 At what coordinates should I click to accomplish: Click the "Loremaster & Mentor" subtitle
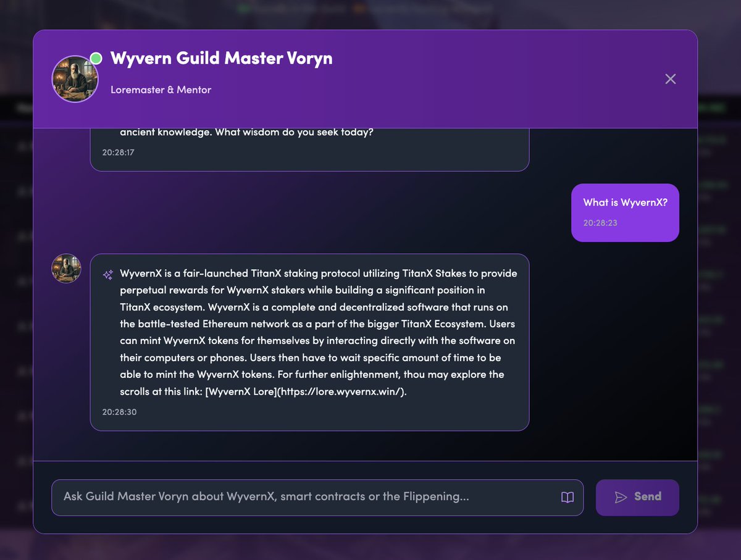[161, 90]
